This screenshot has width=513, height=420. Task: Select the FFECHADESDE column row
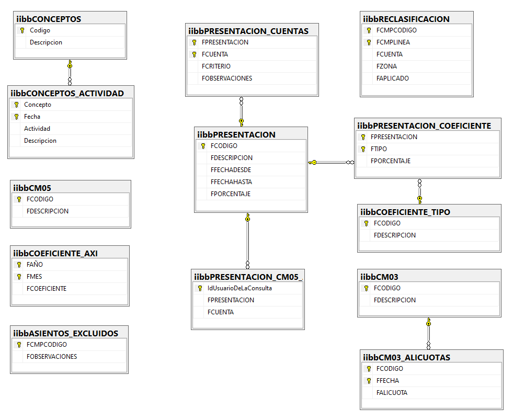click(x=251, y=170)
